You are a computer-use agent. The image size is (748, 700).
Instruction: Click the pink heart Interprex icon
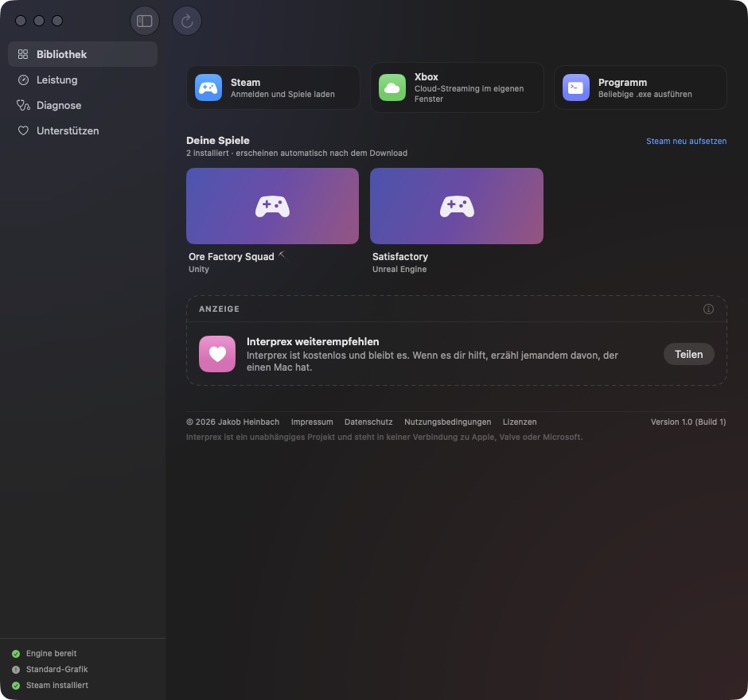coord(217,354)
